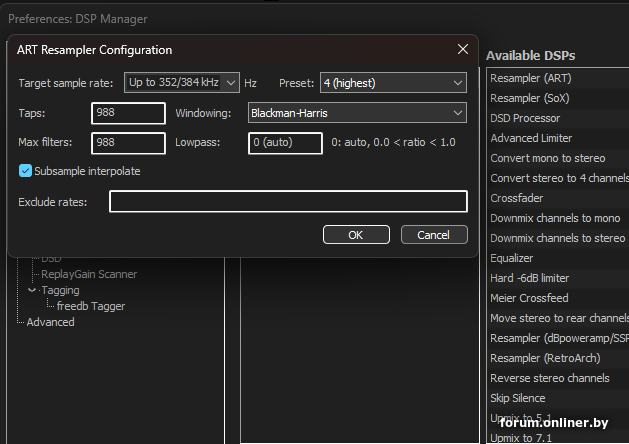This screenshot has height=444, width=629.
Task: Click the Max filters input field
Action: 128,143
